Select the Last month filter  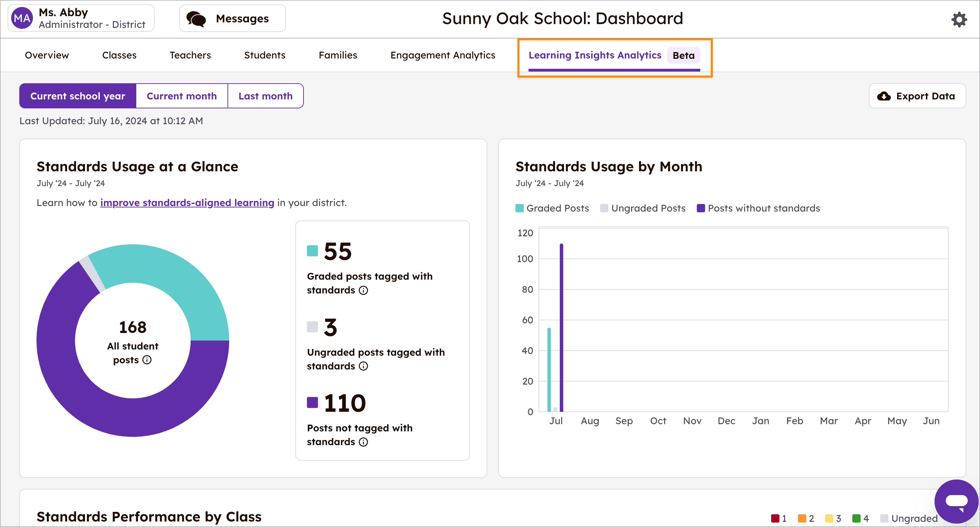coord(266,96)
